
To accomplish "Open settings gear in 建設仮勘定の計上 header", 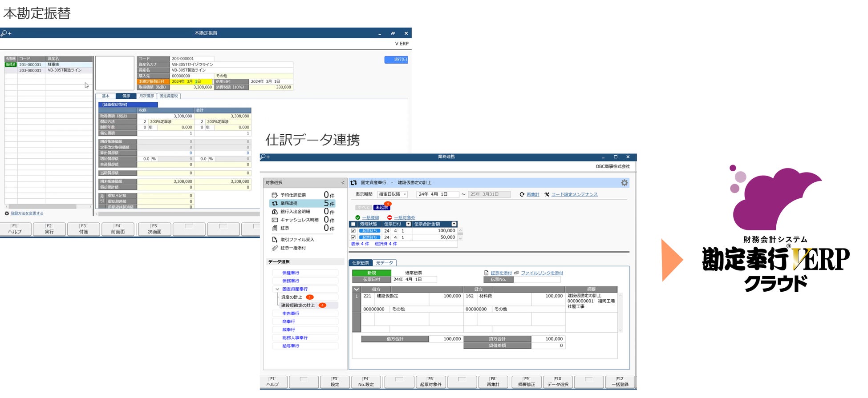I will (x=625, y=183).
